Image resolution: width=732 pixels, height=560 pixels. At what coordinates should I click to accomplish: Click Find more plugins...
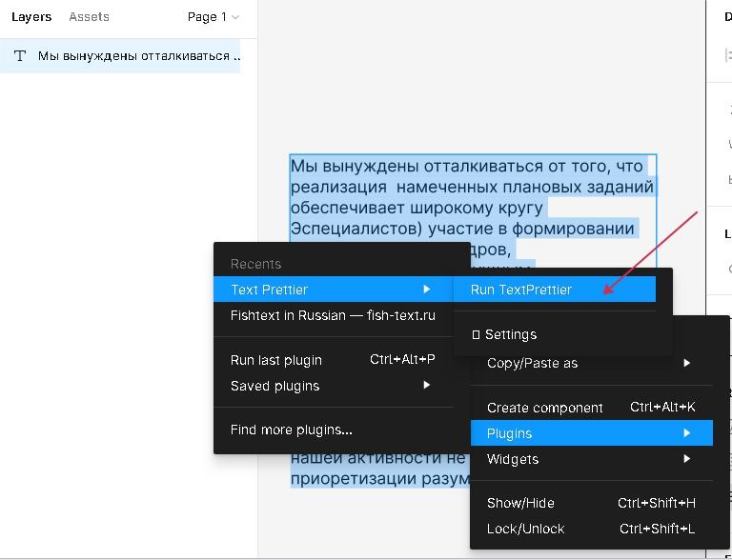[291, 430]
